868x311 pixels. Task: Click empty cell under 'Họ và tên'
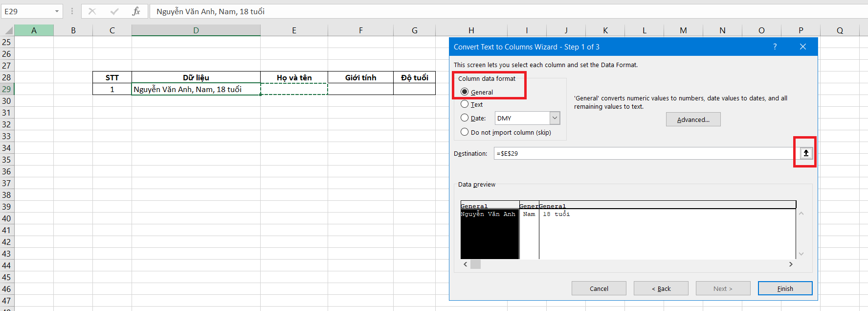(294, 89)
